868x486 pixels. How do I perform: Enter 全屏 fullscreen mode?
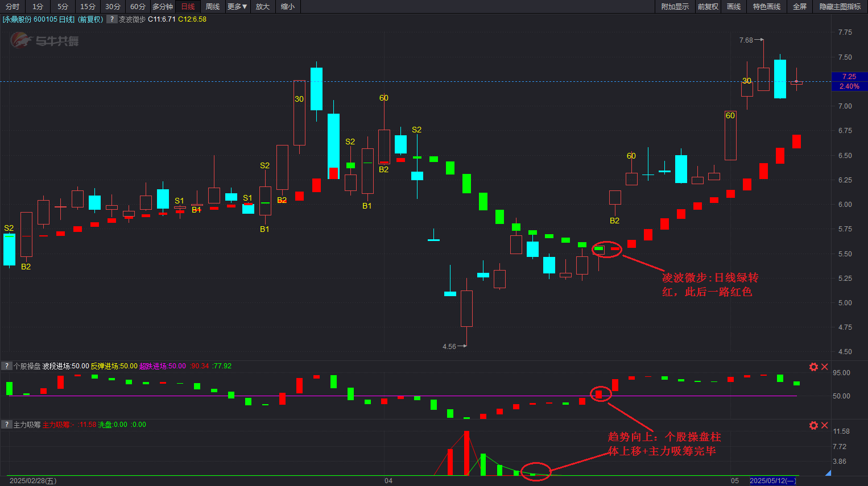[800, 7]
